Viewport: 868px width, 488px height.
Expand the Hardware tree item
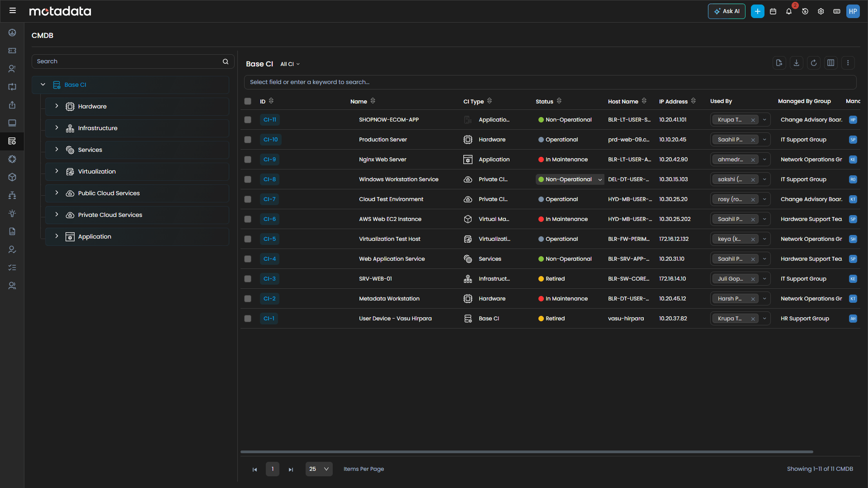coord(57,106)
